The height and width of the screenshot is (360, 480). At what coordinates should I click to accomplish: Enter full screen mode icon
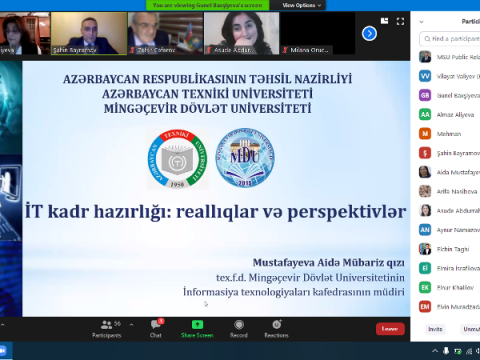(x=400, y=21)
